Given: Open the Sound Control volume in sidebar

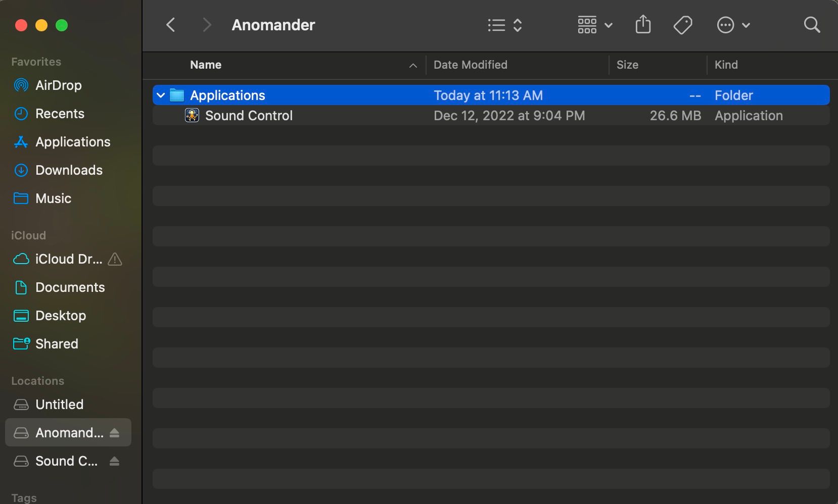Looking at the screenshot, I should click(66, 461).
